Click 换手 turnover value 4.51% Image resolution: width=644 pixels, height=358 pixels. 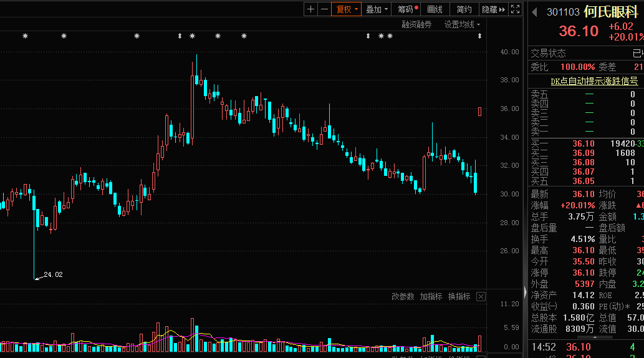[582, 239]
